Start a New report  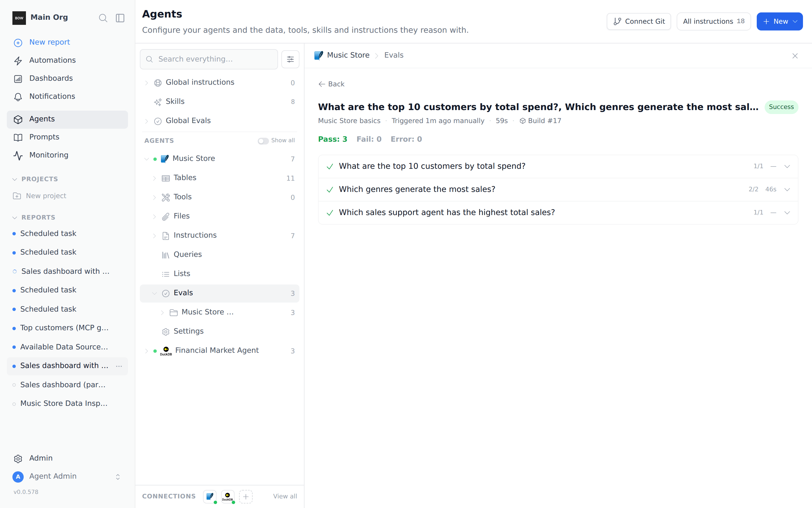(x=67, y=42)
